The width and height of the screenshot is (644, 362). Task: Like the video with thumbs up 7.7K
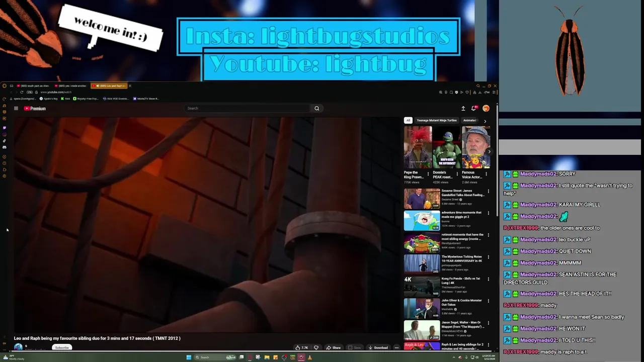pyautogui.click(x=302, y=347)
